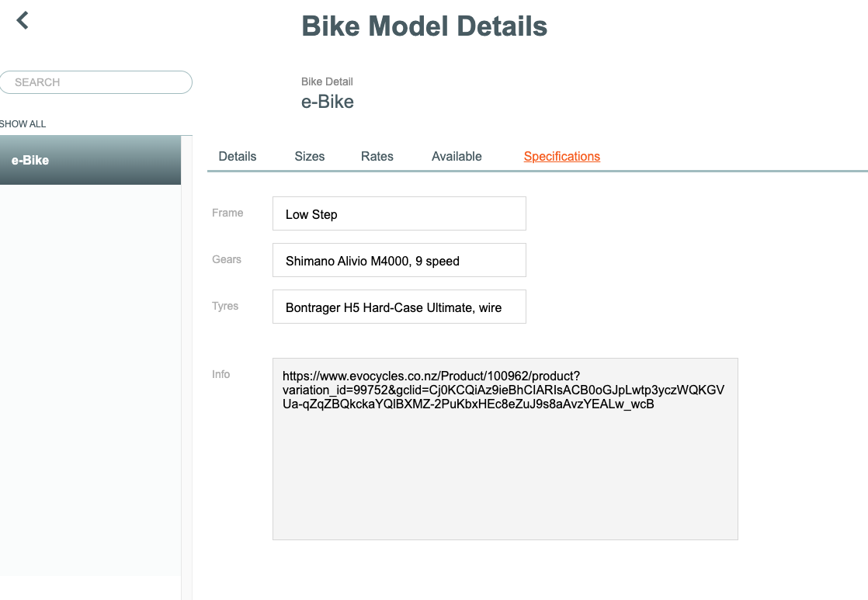Click the e-Bike title under Bike Detail
The width and height of the screenshot is (868, 600).
pos(327,102)
